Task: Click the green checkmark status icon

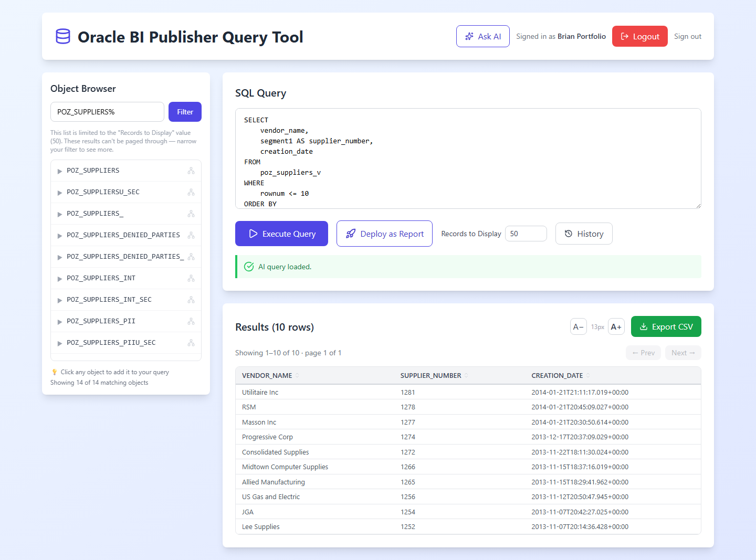Action: [249, 267]
